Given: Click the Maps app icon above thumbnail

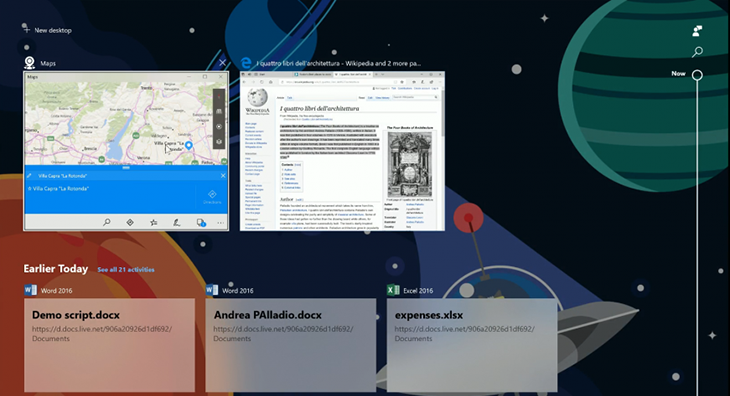Looking at the screenshot, I should pos(29,62).
